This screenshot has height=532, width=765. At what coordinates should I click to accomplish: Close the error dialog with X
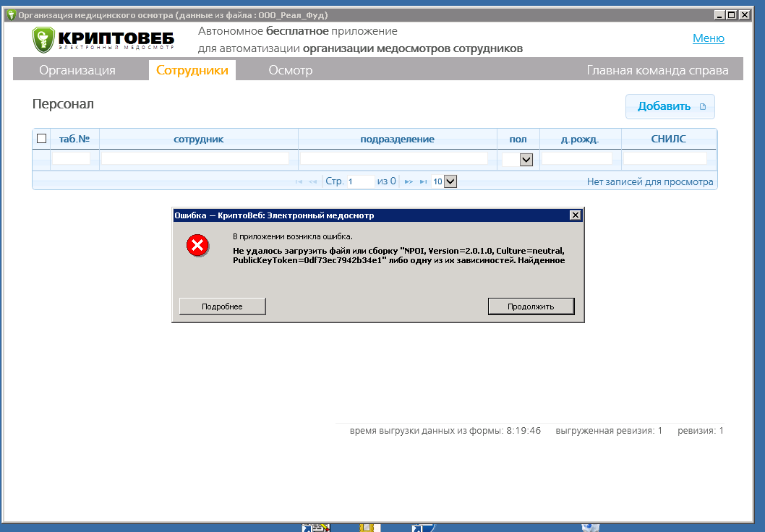point(575,215)
